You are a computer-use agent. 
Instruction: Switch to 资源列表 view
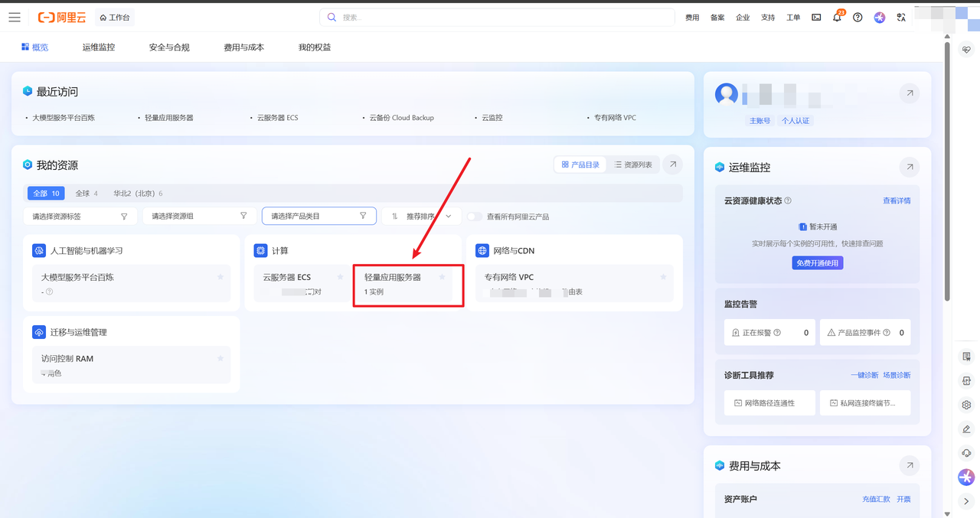[632, 165]
